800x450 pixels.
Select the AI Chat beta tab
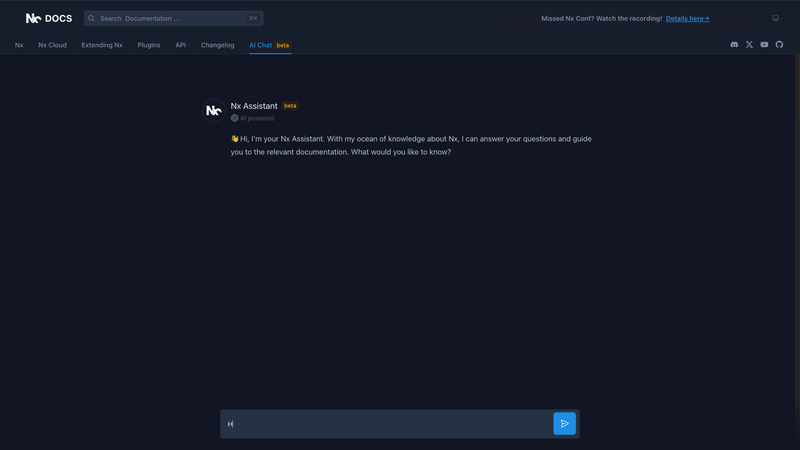[269, 45]
